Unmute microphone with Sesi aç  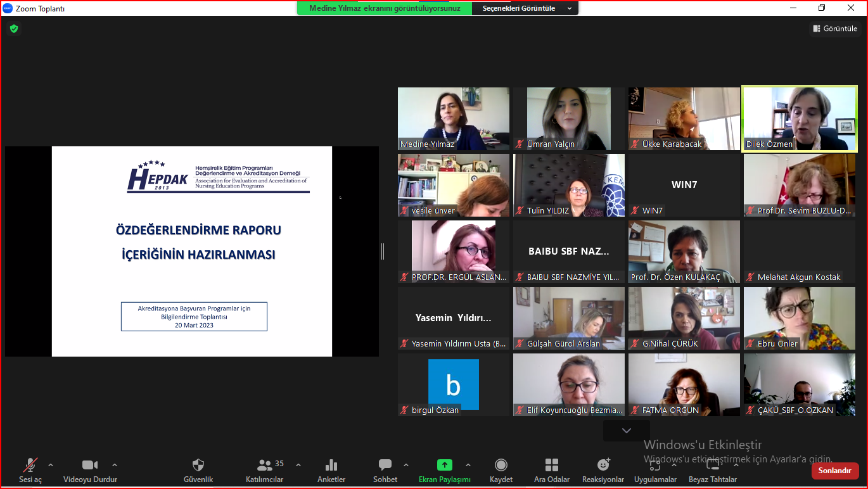[x=30, y=466]
